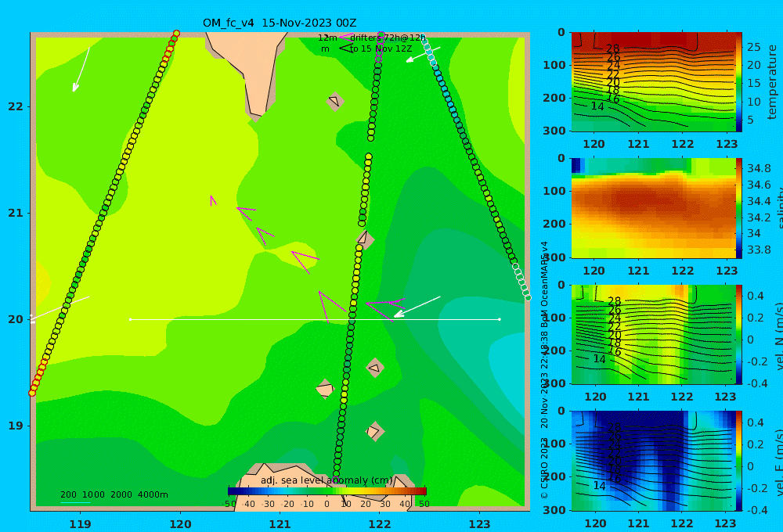Viewport: 783px width, 532px height.
Task: Click the adj. sea level anomaly (cm) label
Action: 327,480
